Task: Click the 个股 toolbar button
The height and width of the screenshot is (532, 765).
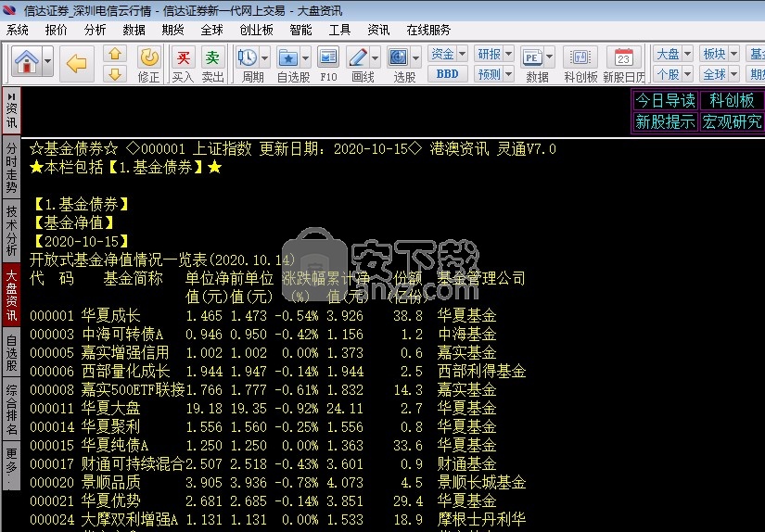Action: pos(668,74)
